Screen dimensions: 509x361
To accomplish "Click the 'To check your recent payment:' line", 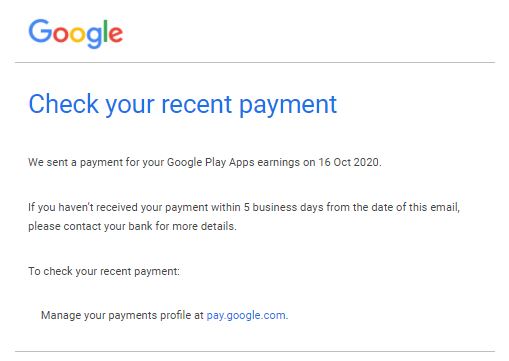I will click(x=104, y=272).
